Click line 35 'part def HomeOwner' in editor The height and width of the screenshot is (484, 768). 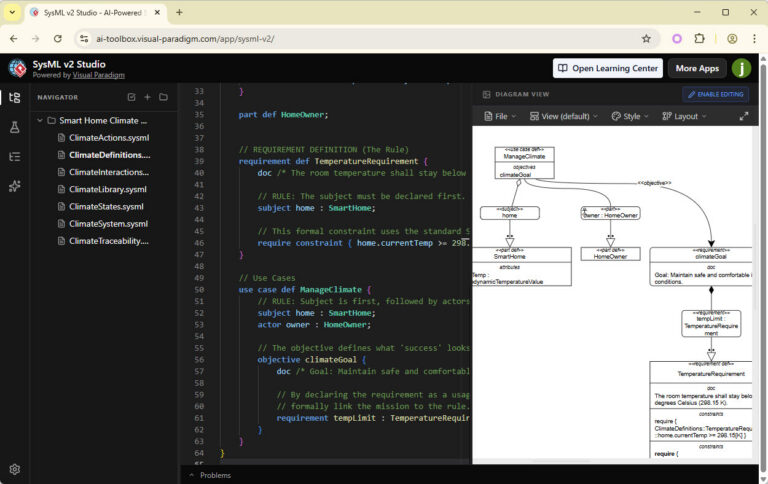coord(283,115)
